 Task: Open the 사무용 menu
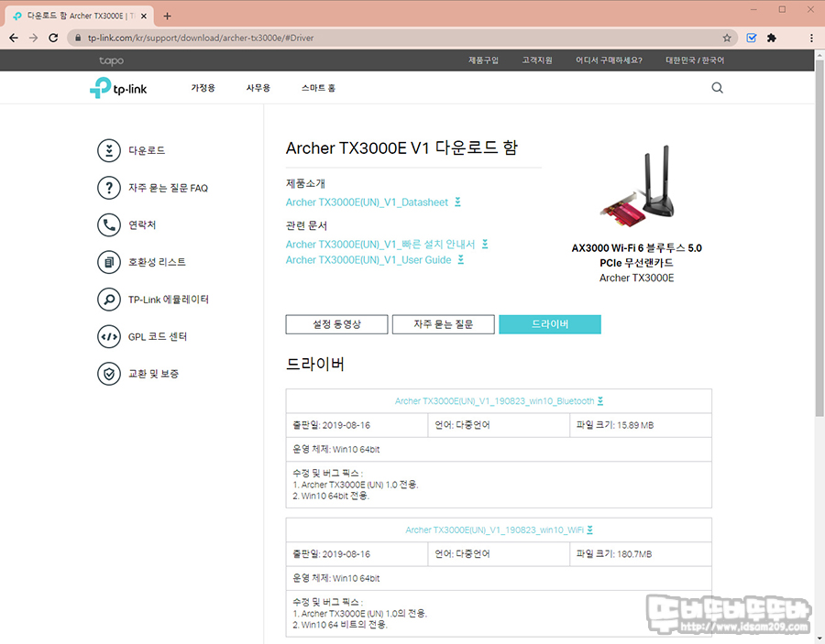[x=258, y=88]
